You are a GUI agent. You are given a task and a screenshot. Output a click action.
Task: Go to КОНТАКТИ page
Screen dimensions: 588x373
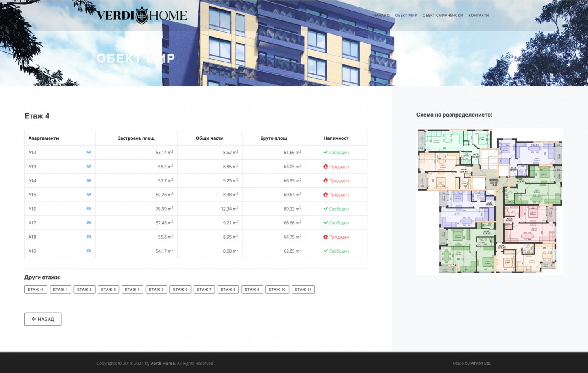[x=479, y=16]
